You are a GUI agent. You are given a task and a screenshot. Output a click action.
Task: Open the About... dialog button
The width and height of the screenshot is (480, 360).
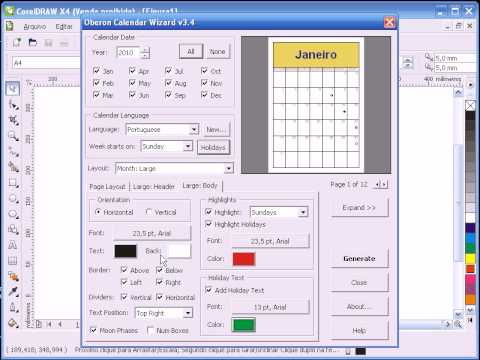(x=359, y=307)
